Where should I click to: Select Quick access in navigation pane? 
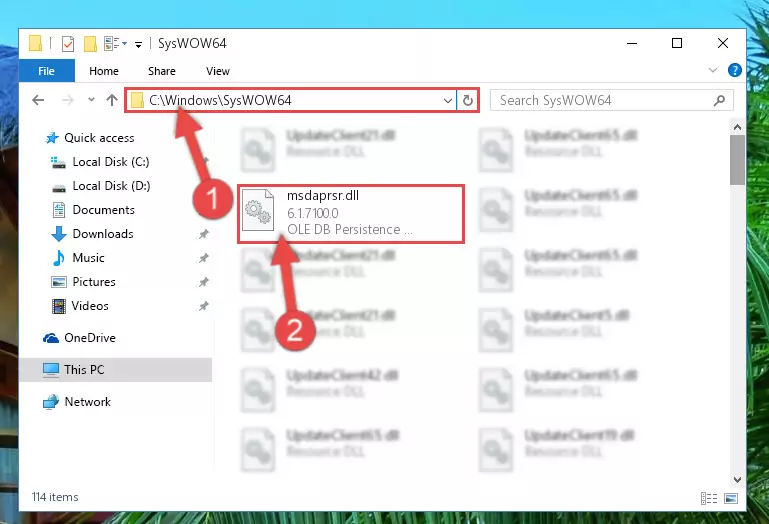(x=99, y=138)
